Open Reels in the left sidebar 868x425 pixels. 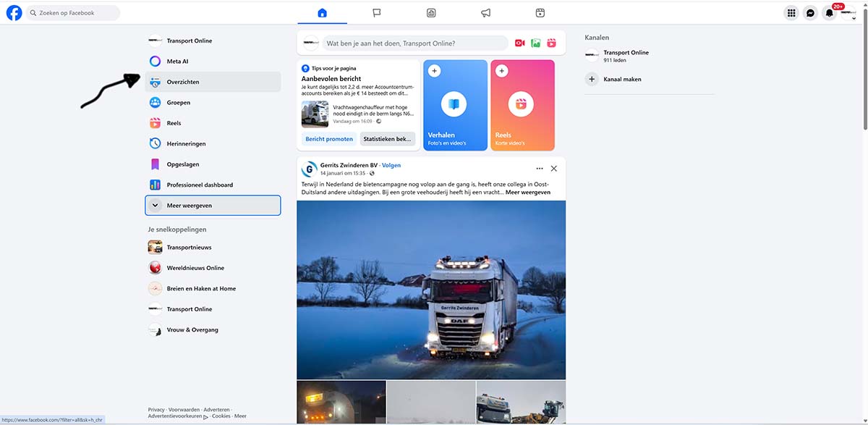(x=174, y=123)
